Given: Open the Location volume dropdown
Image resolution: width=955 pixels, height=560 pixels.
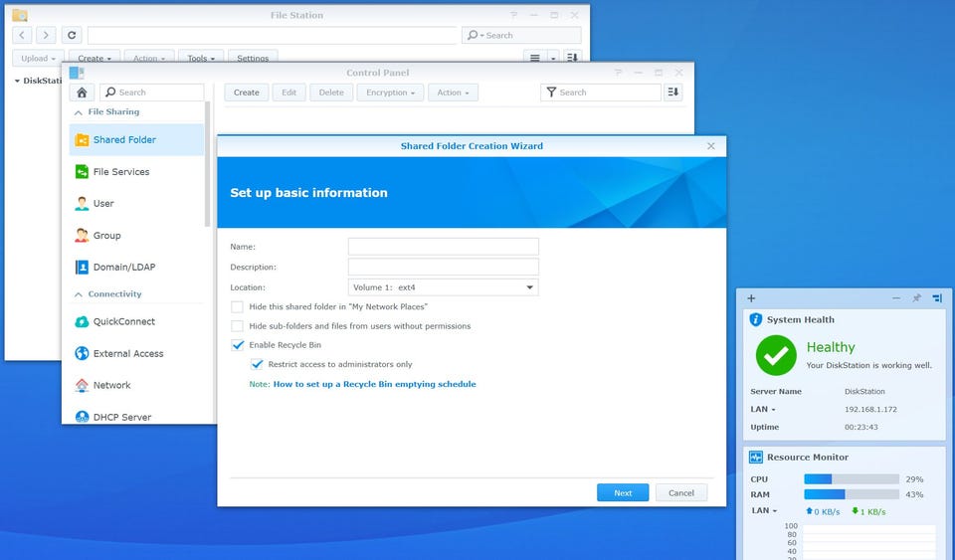Looking at the screenshot, I should 443,287.
